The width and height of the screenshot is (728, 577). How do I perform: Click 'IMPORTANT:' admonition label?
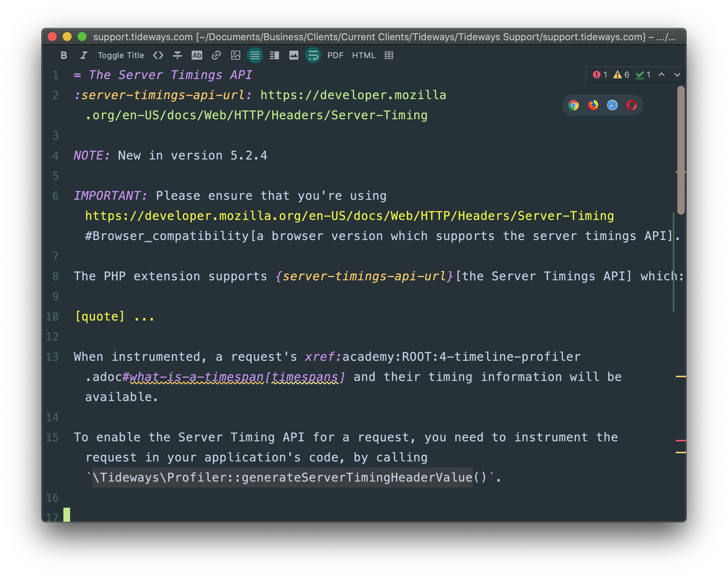(110, 196)
